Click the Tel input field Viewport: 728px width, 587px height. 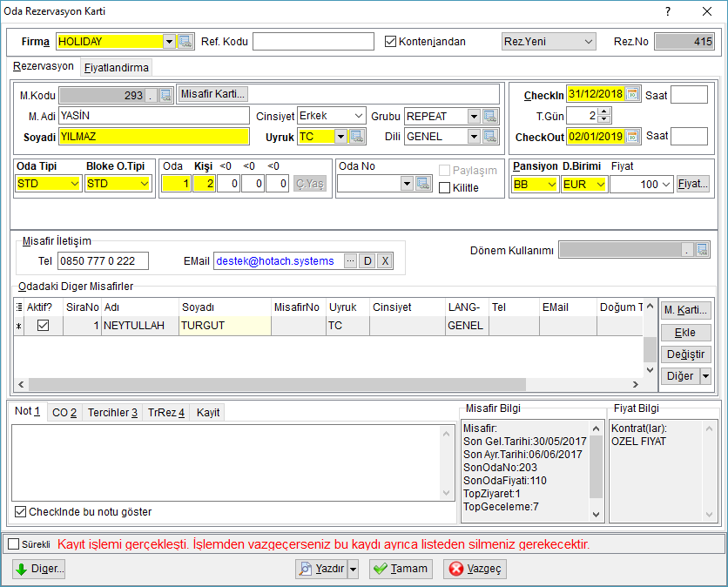tap(103, 261)
